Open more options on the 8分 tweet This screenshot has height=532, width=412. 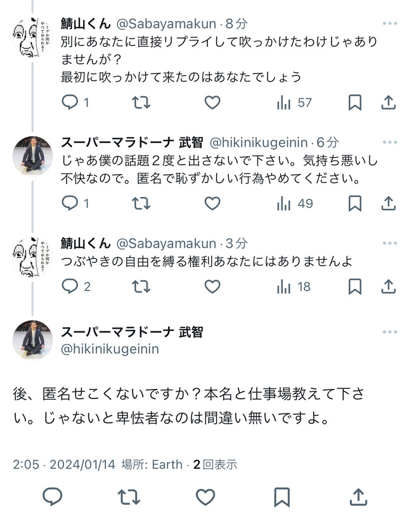[x=390, y=23]
